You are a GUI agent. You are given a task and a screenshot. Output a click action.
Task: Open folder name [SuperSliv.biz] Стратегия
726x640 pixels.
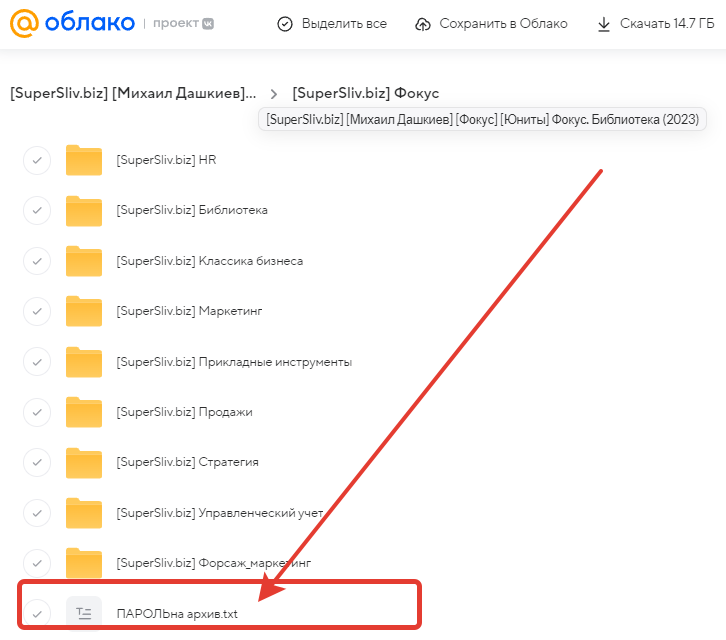(187, 462)
